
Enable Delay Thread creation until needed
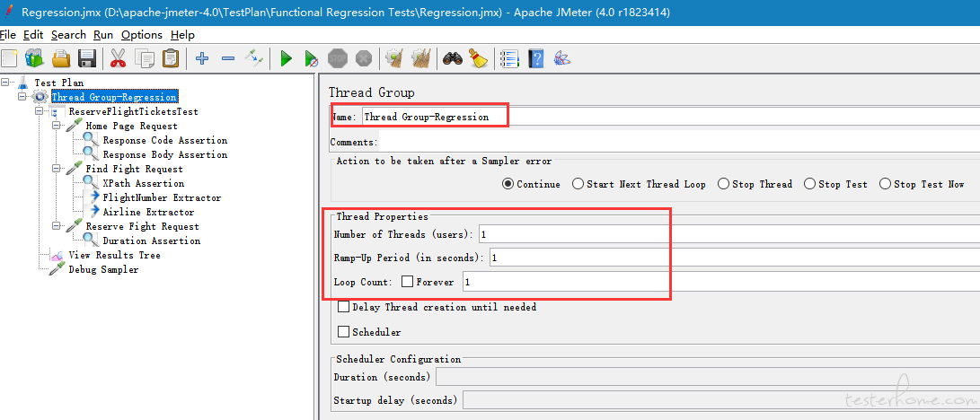tap(343, 307)
